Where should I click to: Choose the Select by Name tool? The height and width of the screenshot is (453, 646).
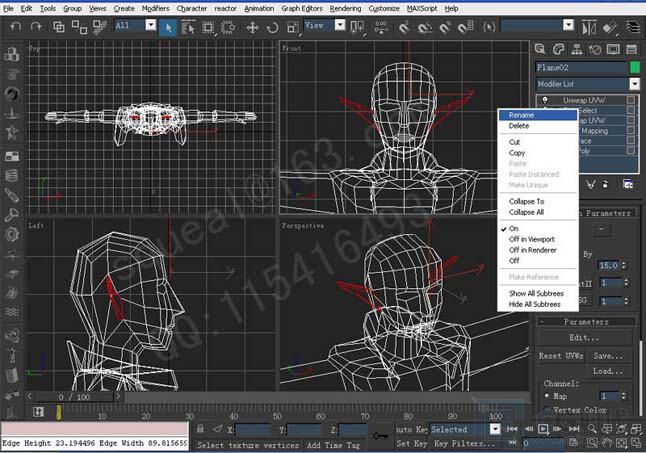pyautogui.click(x=187, y=28)
